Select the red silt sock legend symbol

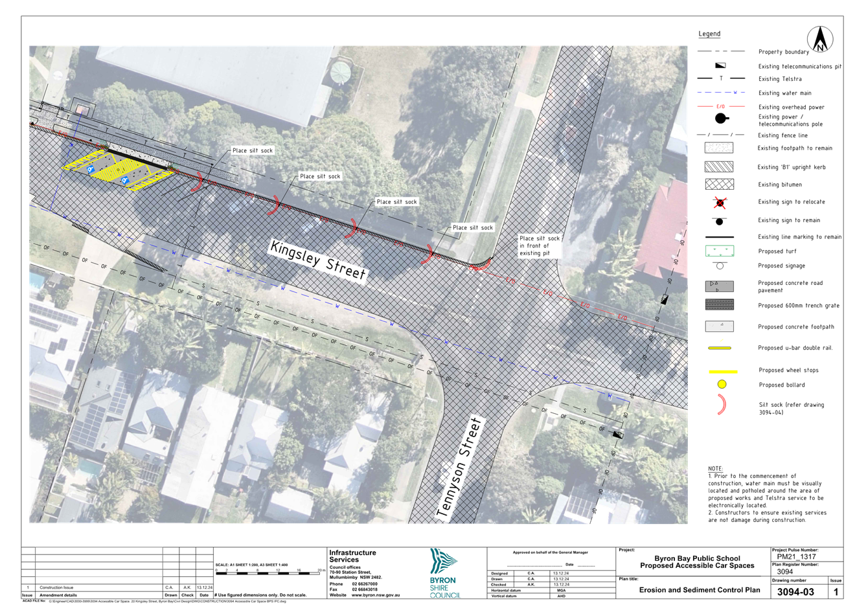coord(720,405)
